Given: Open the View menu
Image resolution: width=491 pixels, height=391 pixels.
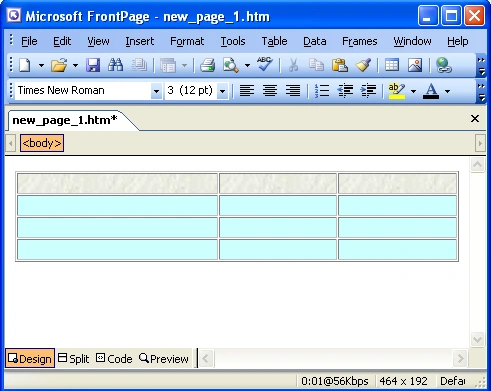Looking at the screenshot, I should coord(98,41).
